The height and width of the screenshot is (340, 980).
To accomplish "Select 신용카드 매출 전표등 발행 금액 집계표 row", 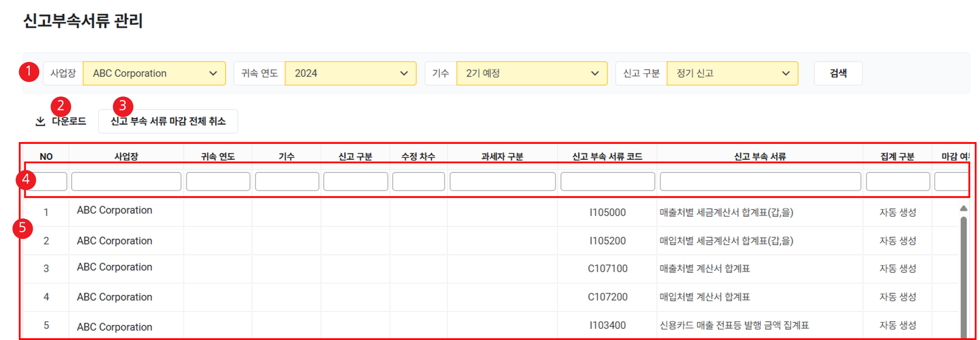I will click(x=734, y=326).
